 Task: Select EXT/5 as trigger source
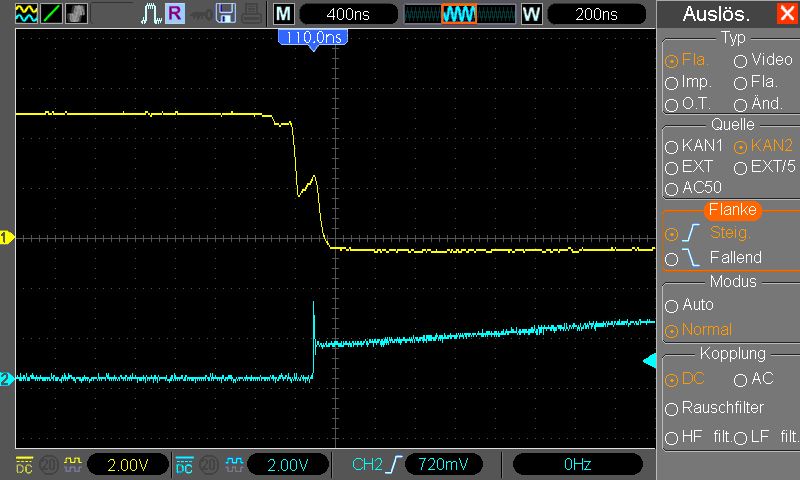pos(764,167)
